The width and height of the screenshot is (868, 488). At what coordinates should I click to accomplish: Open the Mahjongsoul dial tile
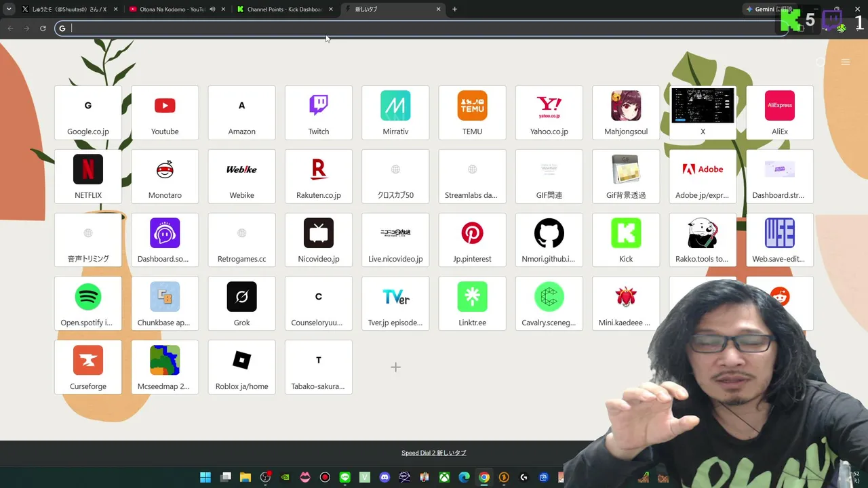point(626,113)
